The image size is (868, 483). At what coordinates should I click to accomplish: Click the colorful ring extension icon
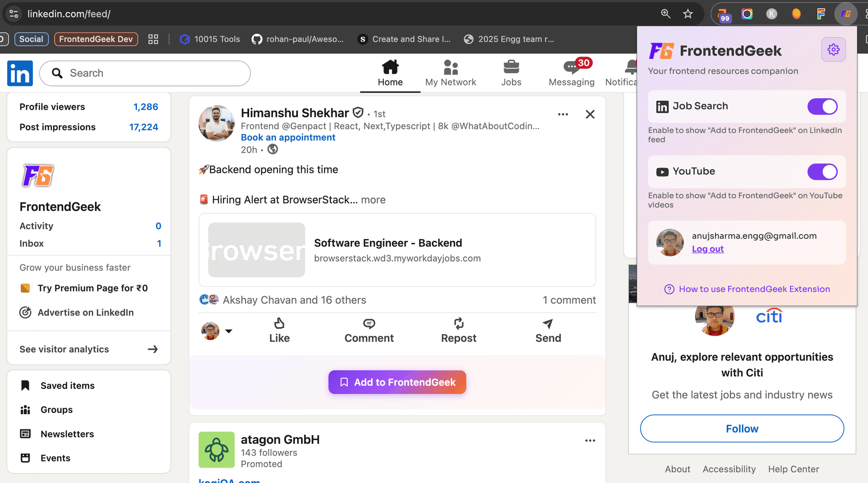747,14
